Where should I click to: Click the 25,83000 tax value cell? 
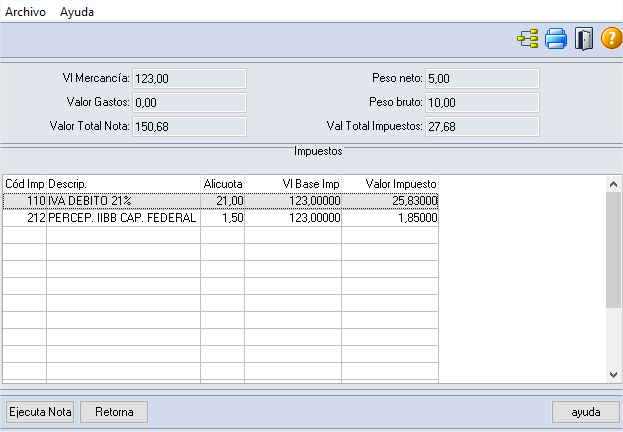click(x=390, y=201)
